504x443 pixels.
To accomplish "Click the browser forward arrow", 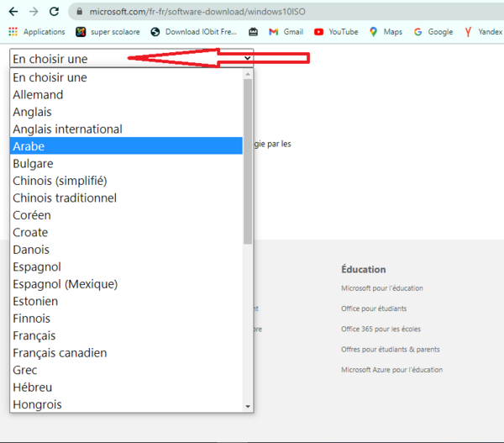I will 34,12.
